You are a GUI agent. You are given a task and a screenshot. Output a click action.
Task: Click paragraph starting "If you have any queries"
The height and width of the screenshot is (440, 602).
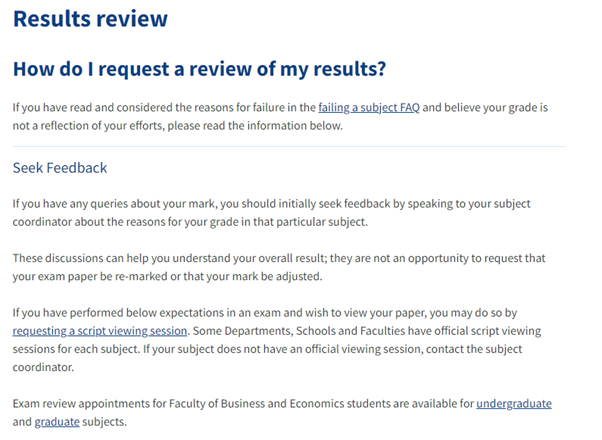200,203
